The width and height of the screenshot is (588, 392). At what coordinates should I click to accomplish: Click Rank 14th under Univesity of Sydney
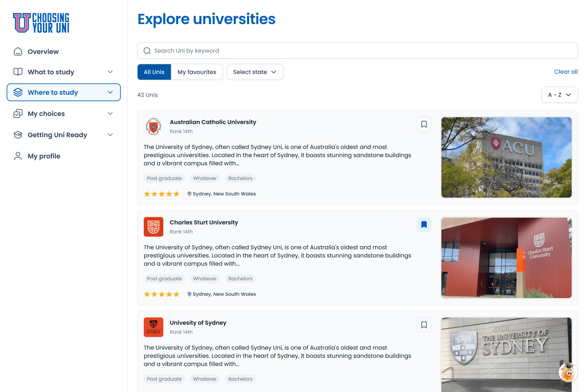pyautogui.click(x=181, y=332)
